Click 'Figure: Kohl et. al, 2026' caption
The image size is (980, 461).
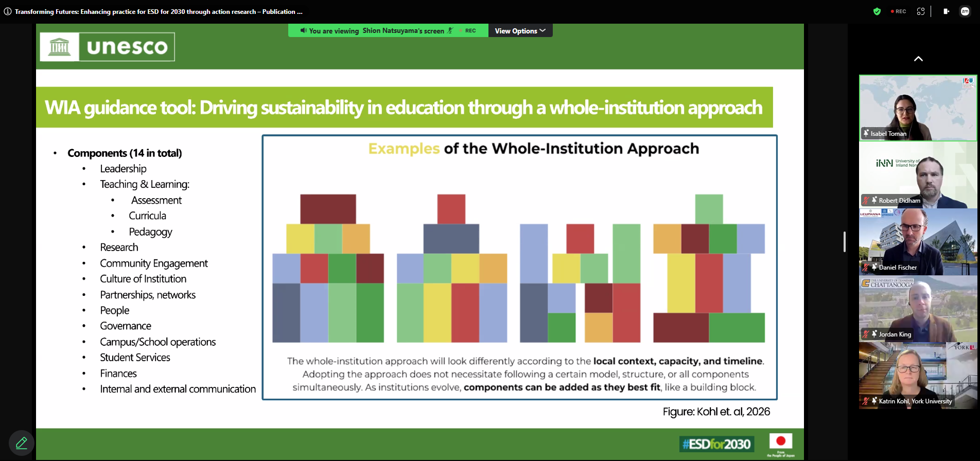point(716,412)
